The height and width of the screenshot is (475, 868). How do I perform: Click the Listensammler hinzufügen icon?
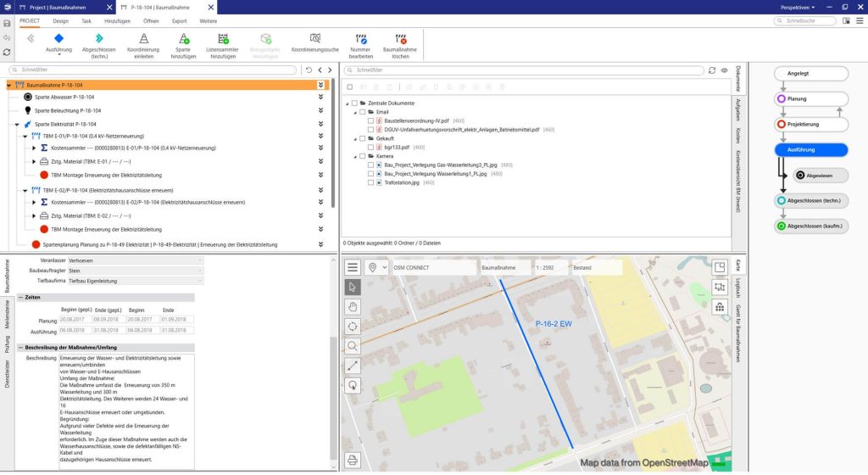click(223, 39)
